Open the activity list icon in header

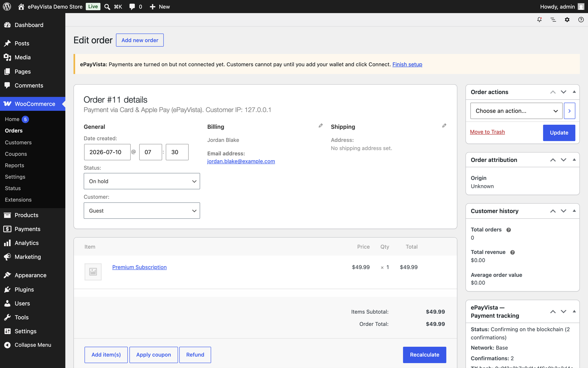553,20
